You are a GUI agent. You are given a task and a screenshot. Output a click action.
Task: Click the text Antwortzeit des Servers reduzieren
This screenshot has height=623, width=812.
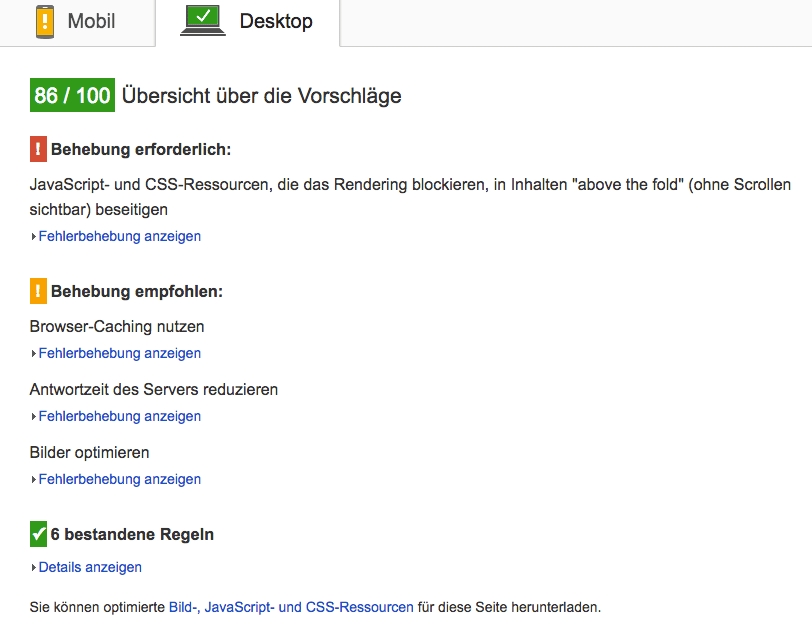click(154, 389)
